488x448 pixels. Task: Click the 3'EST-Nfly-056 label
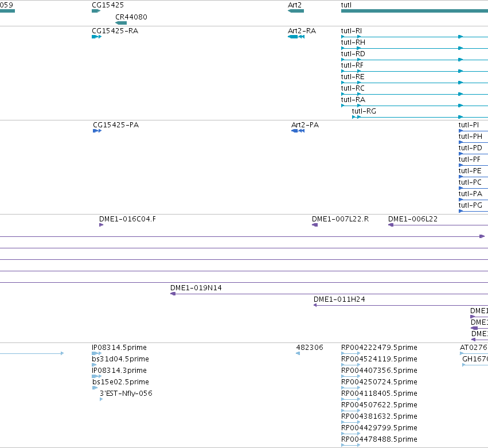[126, 394]
